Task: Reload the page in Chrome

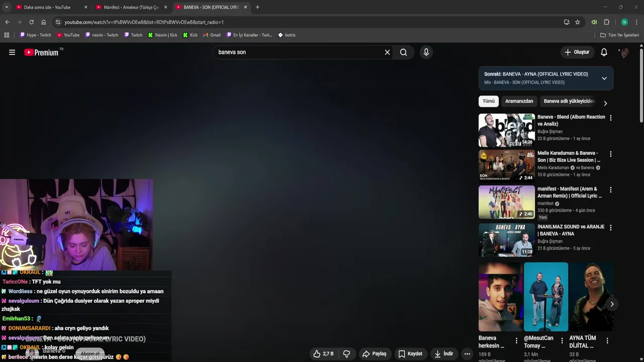Action: coord(31,22)
